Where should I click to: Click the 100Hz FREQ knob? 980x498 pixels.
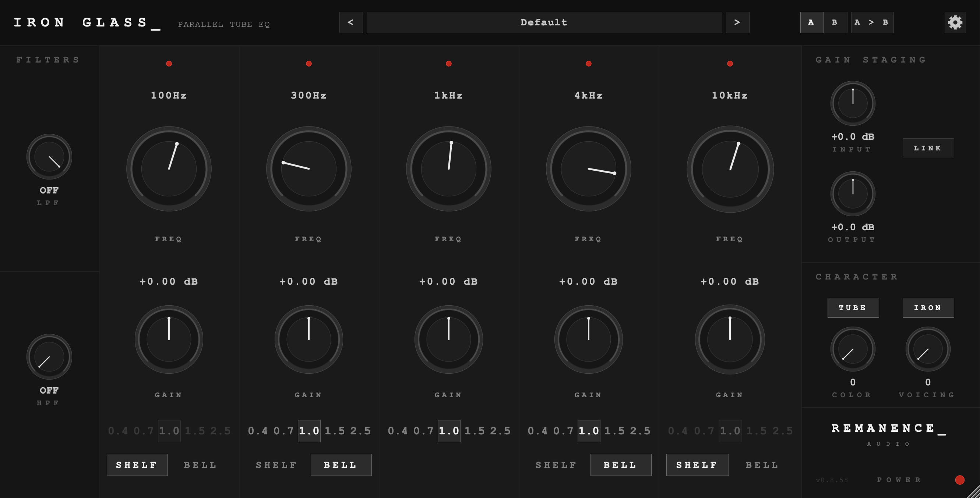(169, 168)
